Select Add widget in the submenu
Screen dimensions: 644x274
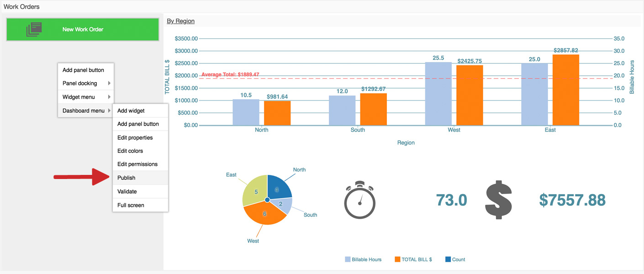coord(131,111)
